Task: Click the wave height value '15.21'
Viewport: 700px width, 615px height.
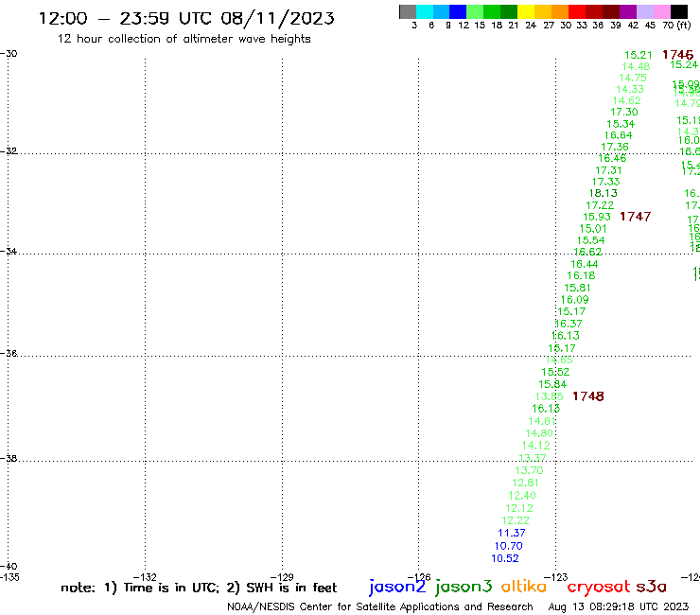Action: (x=638, y=55)
